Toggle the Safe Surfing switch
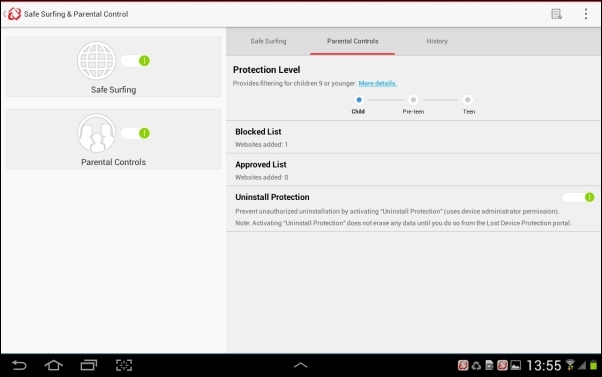Image resolution: width=602 pixels, height=377 pixels. [136, 61]
